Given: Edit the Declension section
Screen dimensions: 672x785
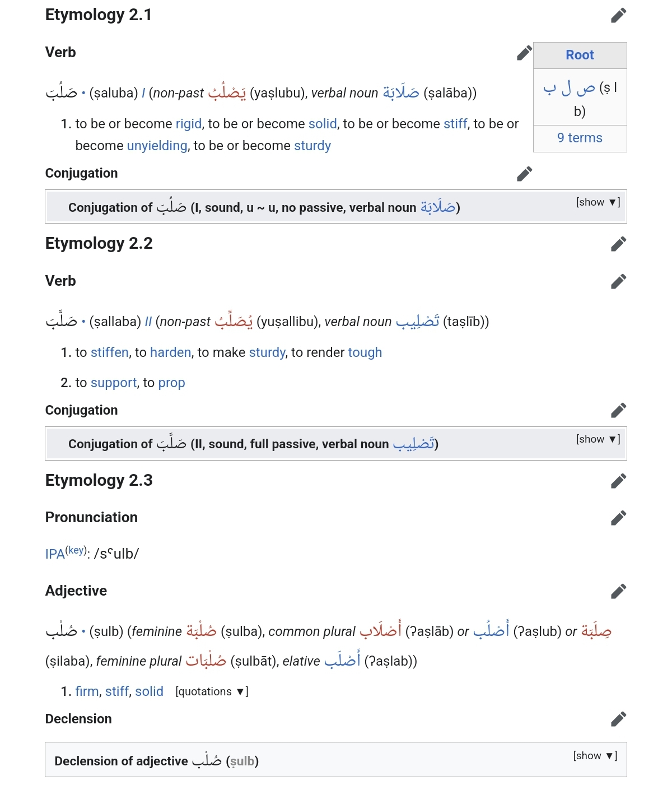Looking at the screenshot, I should click(618, 719).
